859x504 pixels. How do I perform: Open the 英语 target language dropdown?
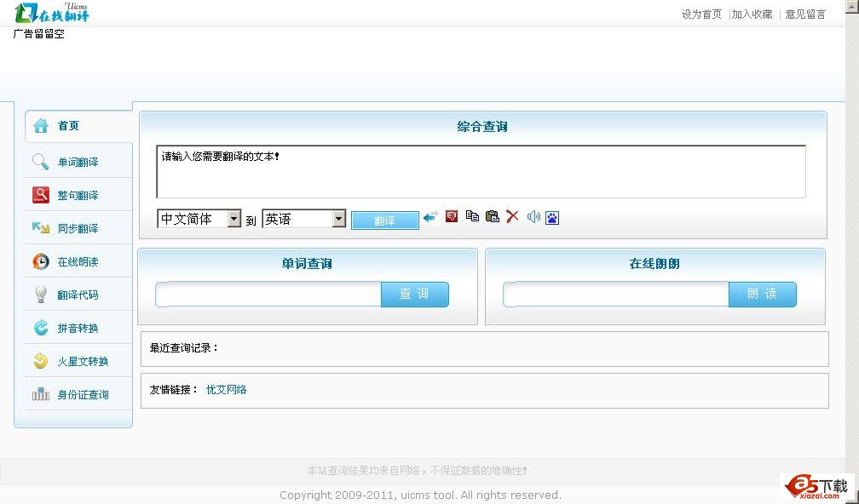tap(304, 219)
